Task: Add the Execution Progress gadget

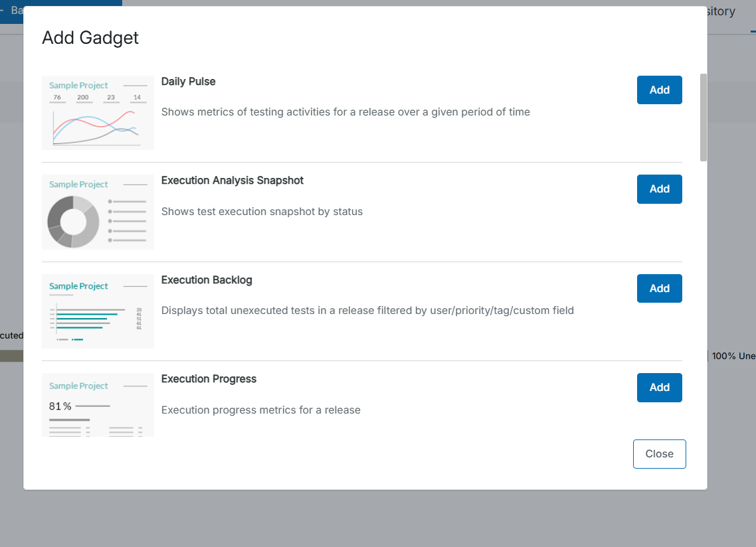Action: (x=659, y=387)
